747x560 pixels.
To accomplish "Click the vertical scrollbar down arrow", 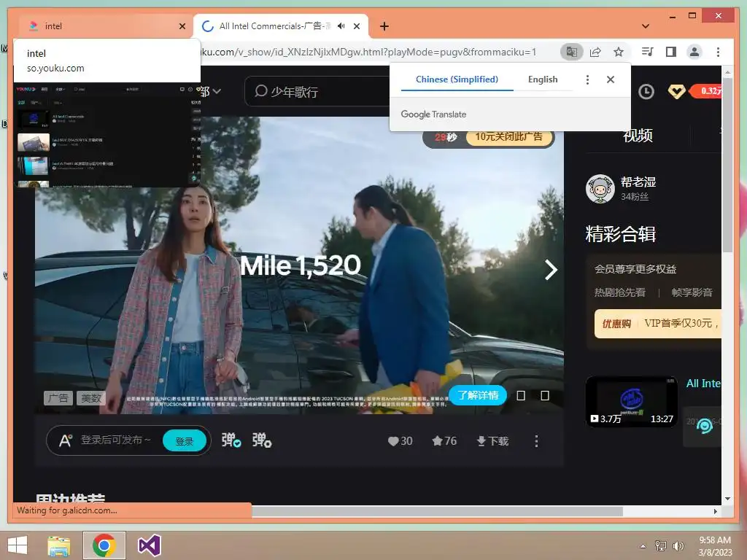I will (727, 499).
